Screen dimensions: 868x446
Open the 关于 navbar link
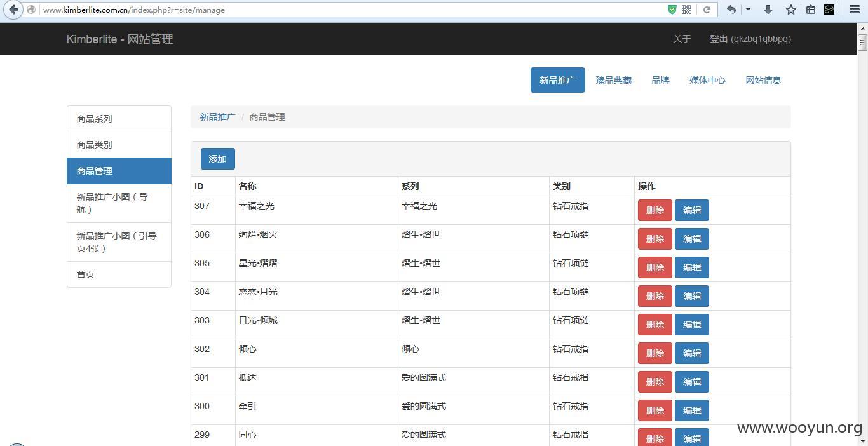coord(682,39)
